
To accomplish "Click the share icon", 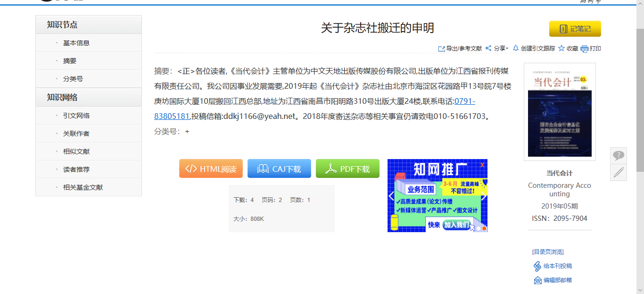I will click(488, 48).
